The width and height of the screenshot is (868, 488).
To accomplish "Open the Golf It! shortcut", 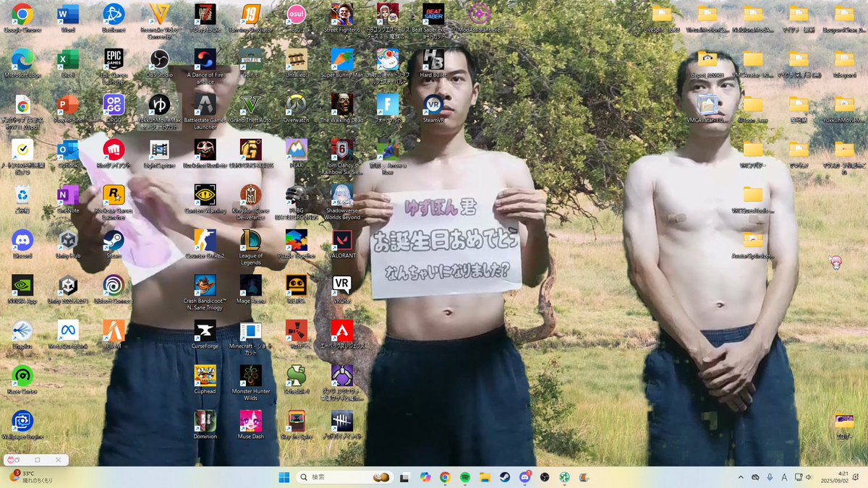I will click(250, 64).
